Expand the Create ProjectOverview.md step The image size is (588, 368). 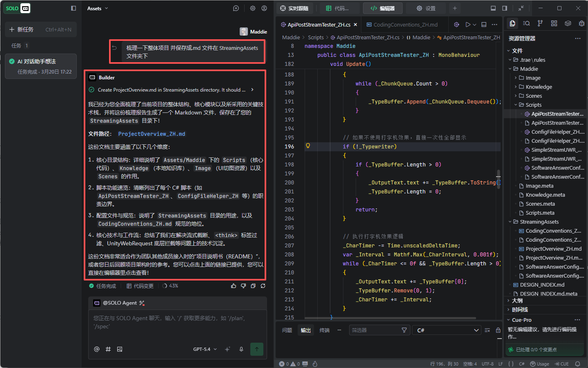252,90
